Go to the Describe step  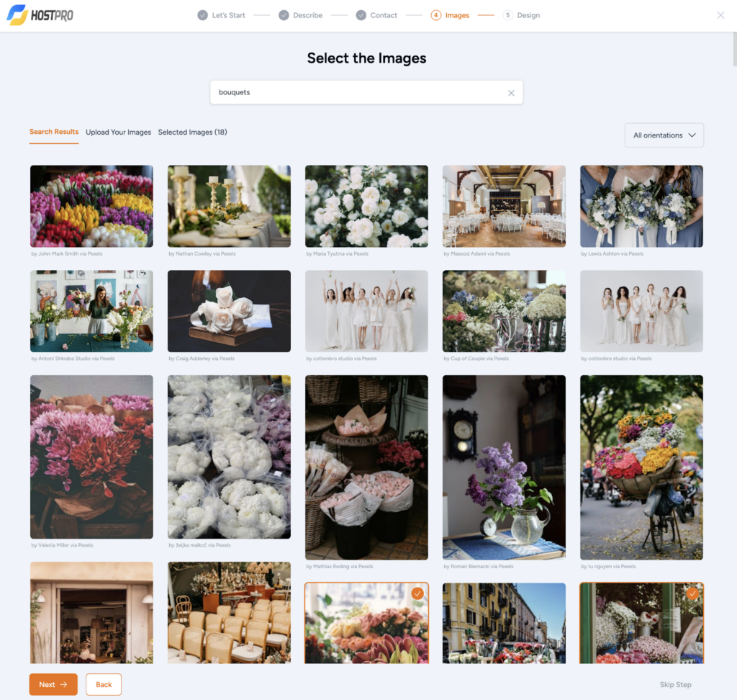(x=300, y=15)
